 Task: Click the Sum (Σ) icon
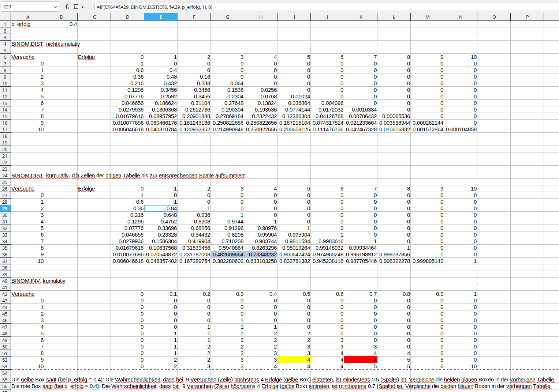point(76,7)
